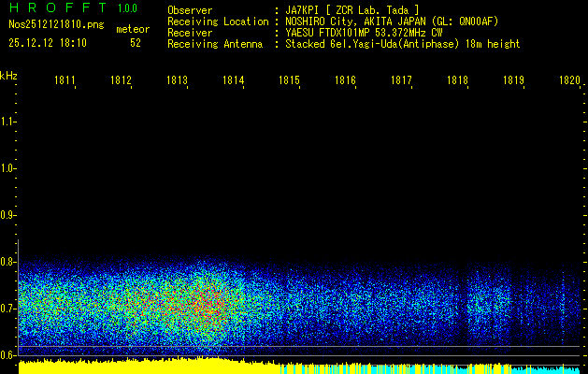The image size is (588, 374).
Task: Click the red hotspot in the spectrogram
Action: click(211, 301)
